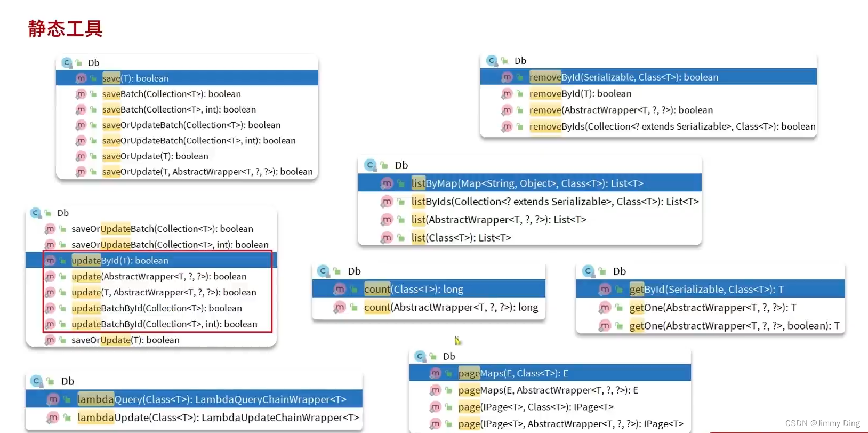Click the class icon of Db above save methods
Viewport: 868px width, 433px height.
click(x=67, y=63)
